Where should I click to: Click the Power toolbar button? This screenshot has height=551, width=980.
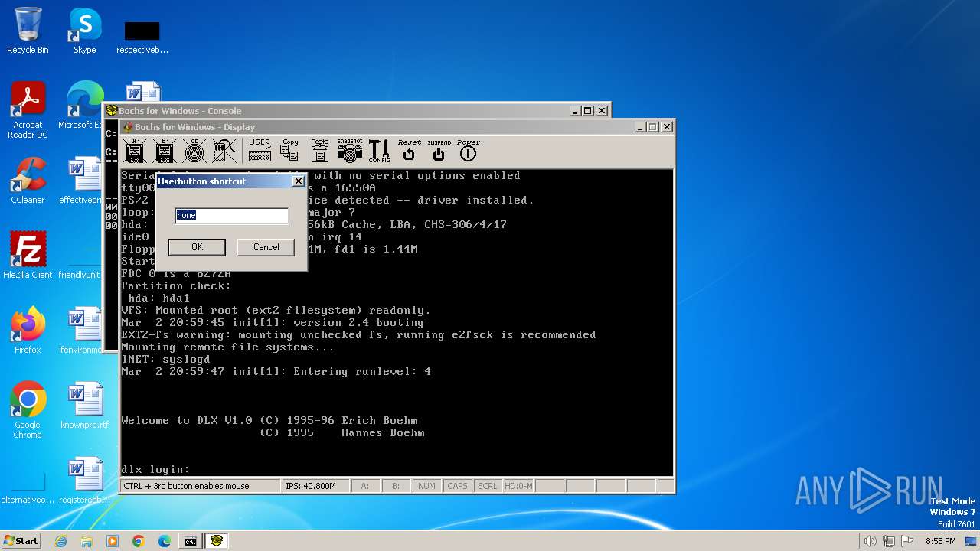468,151
